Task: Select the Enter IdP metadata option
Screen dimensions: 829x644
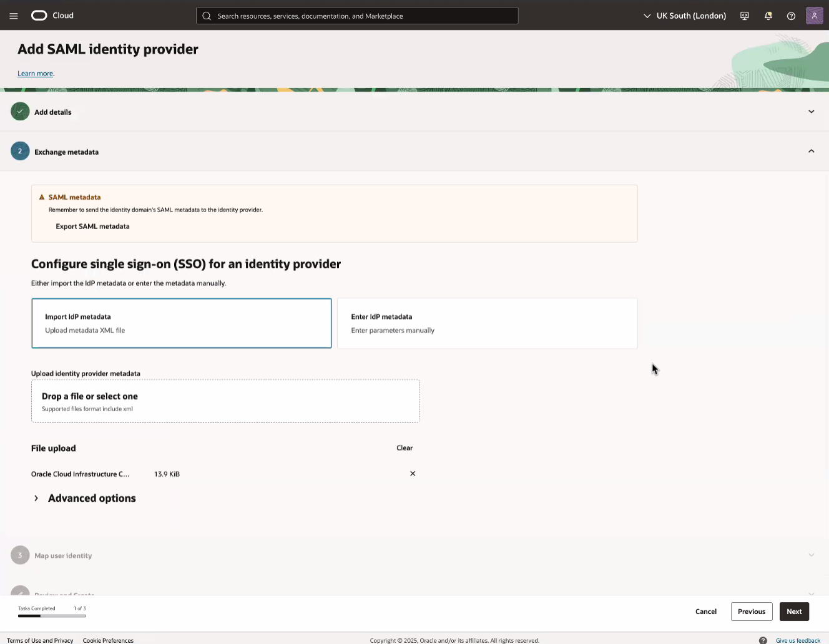Action: [487, 323]
